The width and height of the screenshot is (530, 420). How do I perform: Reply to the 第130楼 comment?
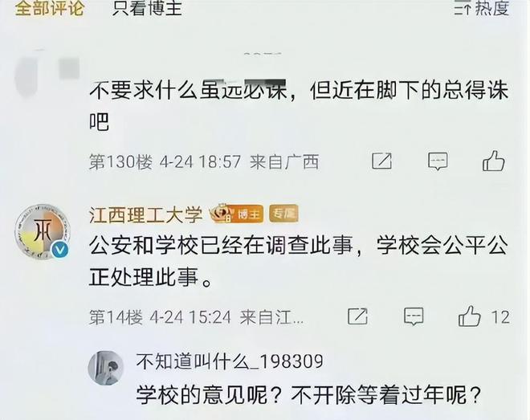pyautogui.click(x=438, y=161)
